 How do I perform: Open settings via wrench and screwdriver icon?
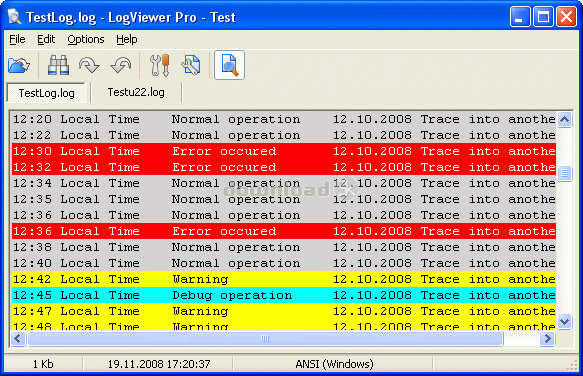160,65
